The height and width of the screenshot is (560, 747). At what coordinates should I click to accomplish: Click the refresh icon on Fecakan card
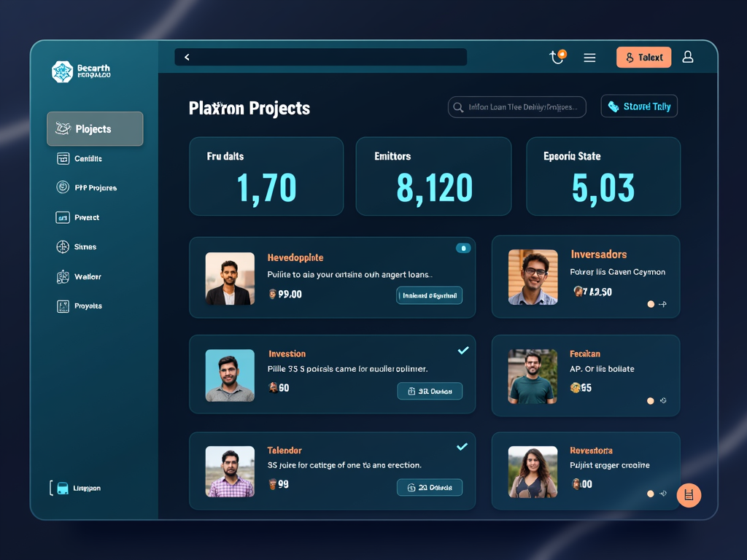(663, 400)
